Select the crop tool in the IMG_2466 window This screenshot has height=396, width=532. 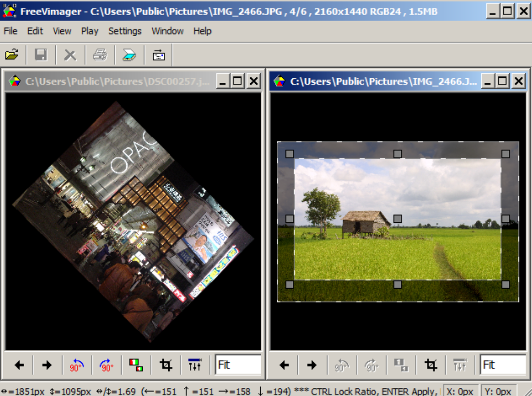[432, 365]
